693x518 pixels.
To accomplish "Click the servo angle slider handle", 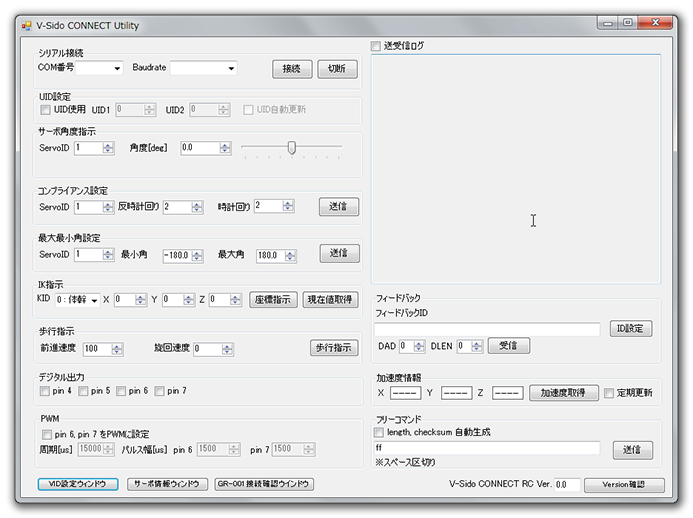I will (x=291, y=148).
